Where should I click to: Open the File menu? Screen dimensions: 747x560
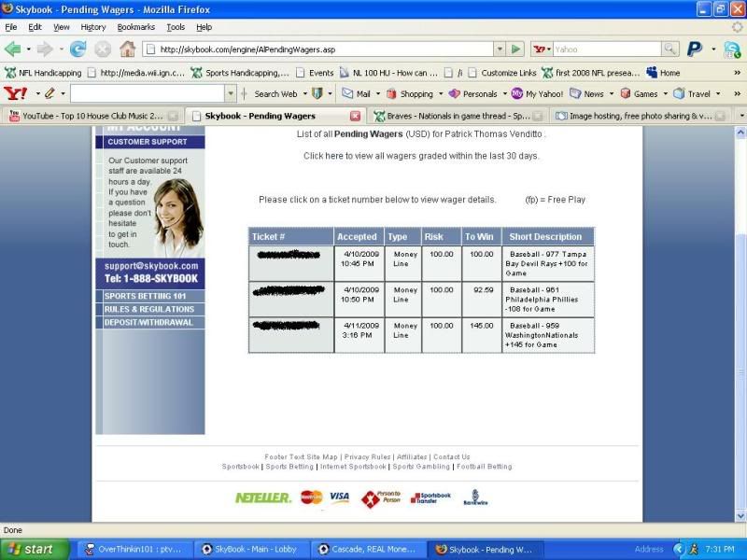pos(11,27)
